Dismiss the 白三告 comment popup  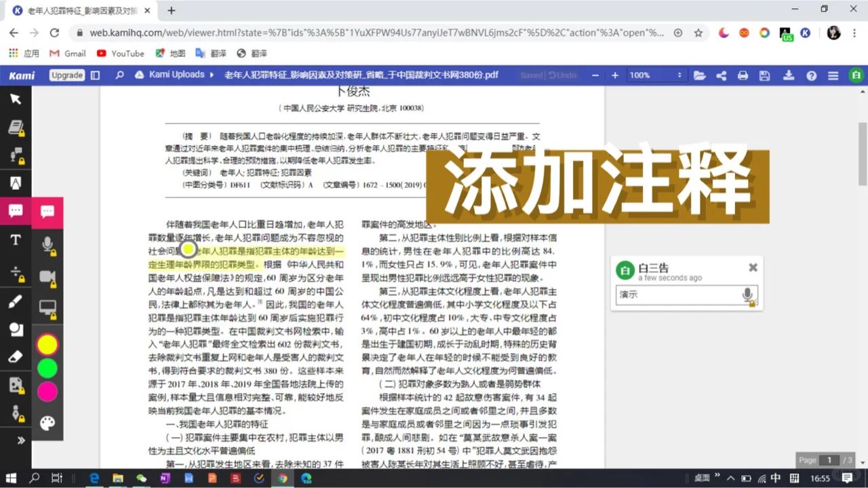(753, 267)
